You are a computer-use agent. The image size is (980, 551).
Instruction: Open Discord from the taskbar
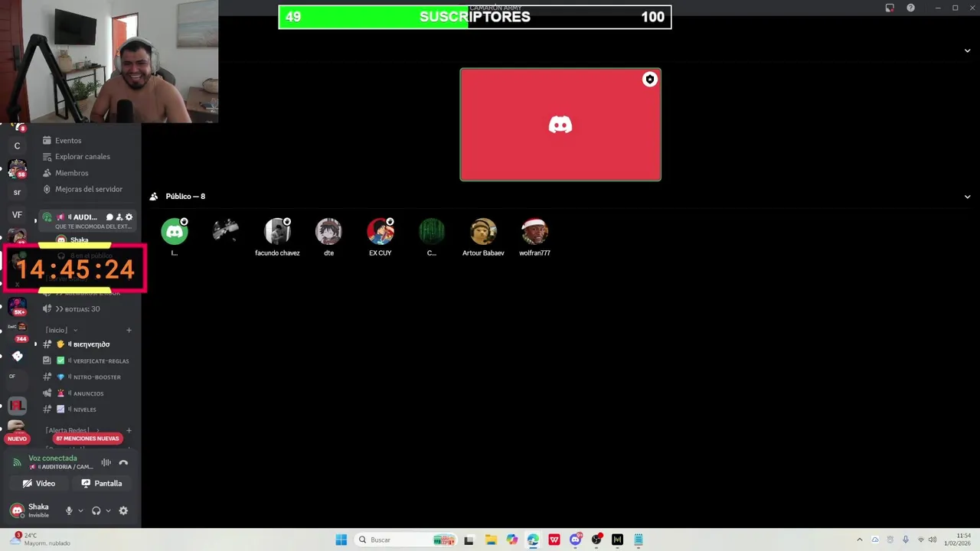coord(576,540)
